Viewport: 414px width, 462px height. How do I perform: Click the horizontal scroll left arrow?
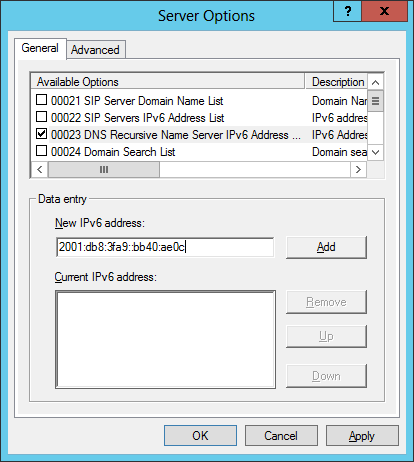coord(40,170)
